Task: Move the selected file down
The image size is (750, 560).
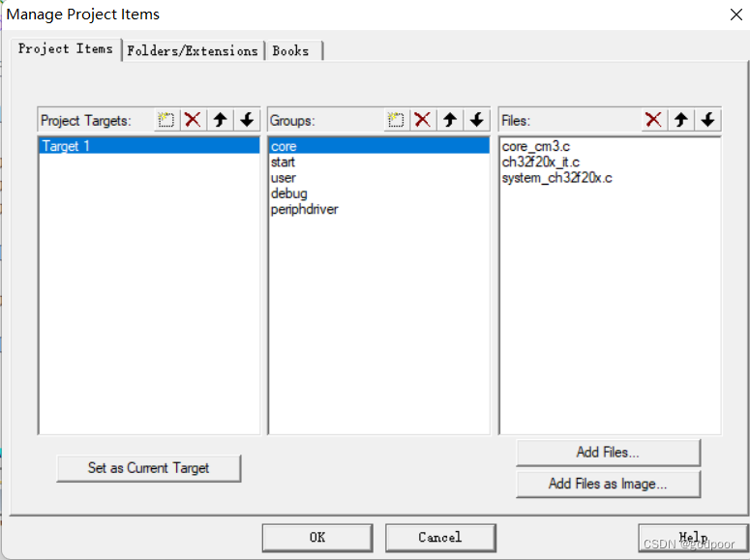Action: coord(708,120)
